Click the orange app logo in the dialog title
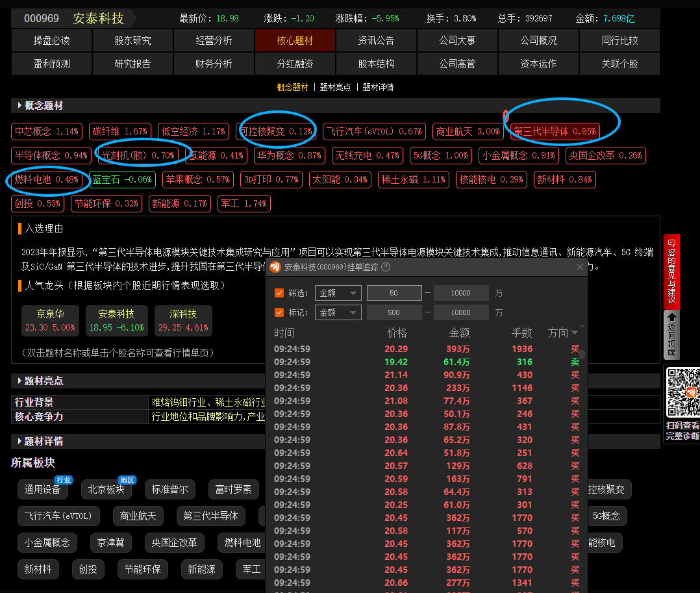 click(x=275, y=267)
